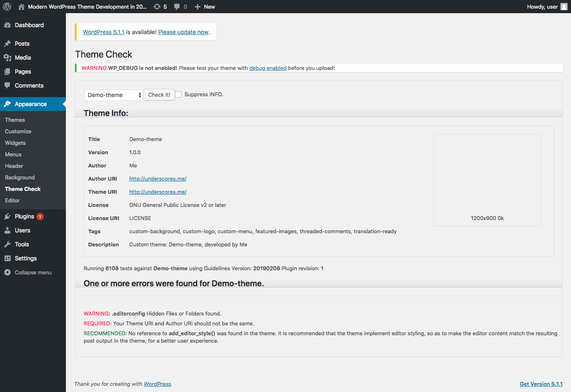This screenshot has height=392, width=571.
Task: Click the Posts pushpin icon
Action: [7, 44]
